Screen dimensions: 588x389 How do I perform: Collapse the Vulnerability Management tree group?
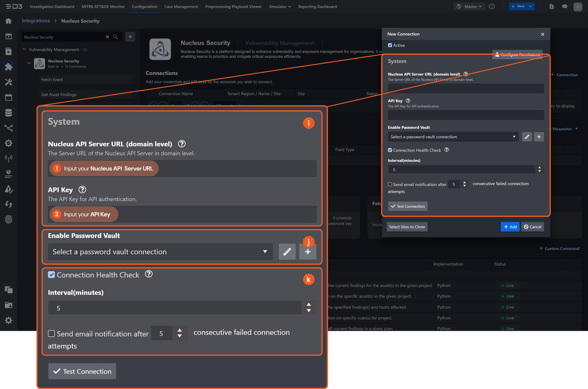tap(24, 49)
